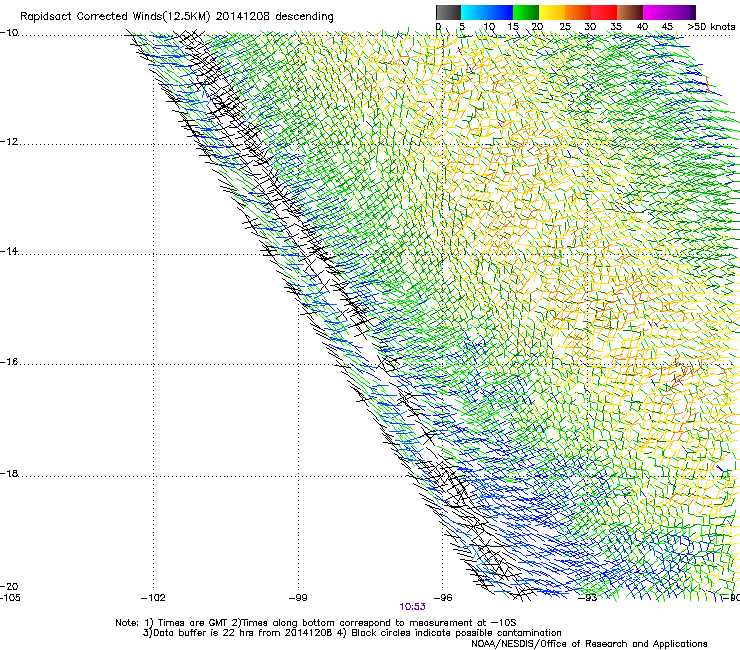Viewport: 740px width, 650px height.
Task: Click the '-102' longitude axis label
Action: click(x=153, y=598)
